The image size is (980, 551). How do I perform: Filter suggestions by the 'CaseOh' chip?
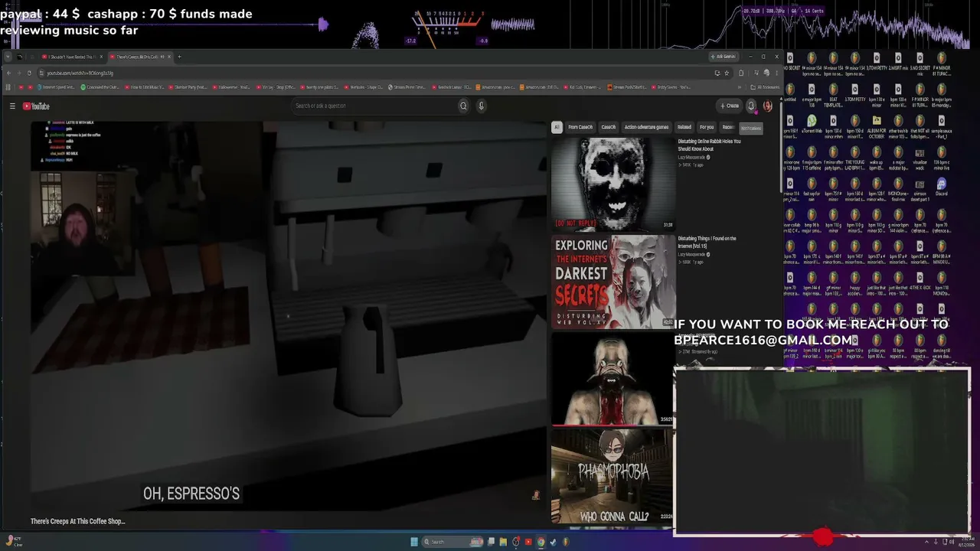tap(608, 127)
